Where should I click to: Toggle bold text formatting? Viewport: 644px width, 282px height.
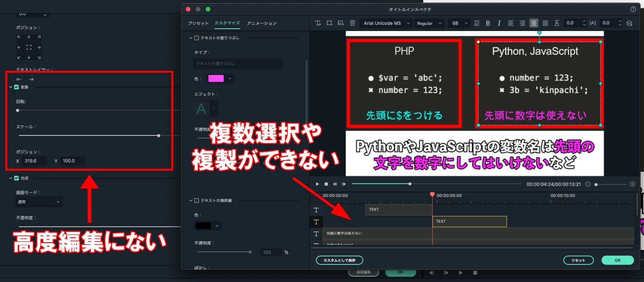click(488, 23)
